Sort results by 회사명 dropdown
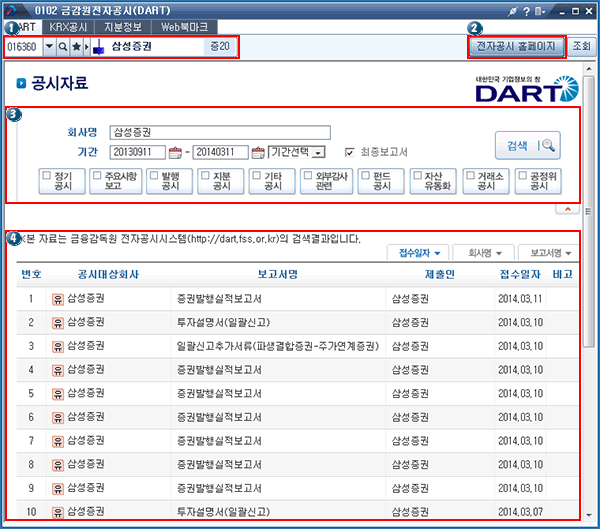Screen dimensions: 600x529 coord(484,253)
